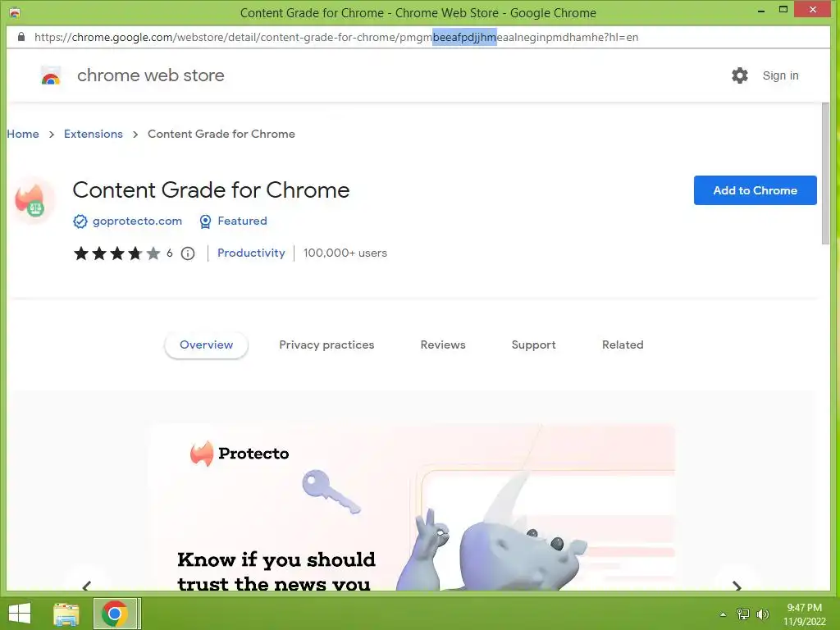Click the URL address bar field

tap(418, 37)
